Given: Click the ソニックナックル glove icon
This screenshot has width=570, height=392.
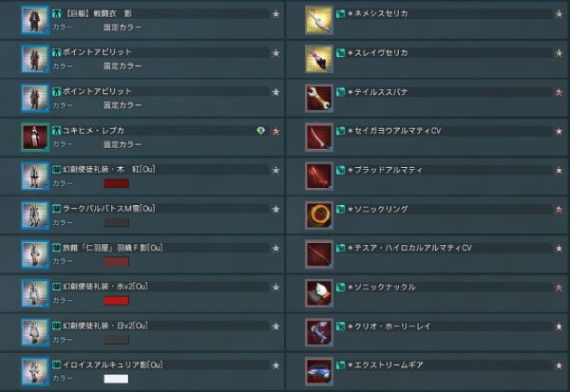Looking at the screenshot, I should coord(319,293).
